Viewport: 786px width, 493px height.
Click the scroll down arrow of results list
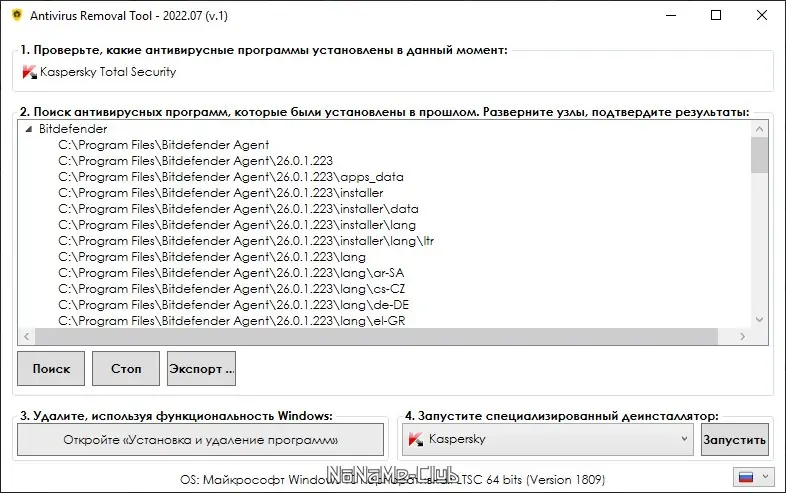pyautogui.click(x=759, y=319)
